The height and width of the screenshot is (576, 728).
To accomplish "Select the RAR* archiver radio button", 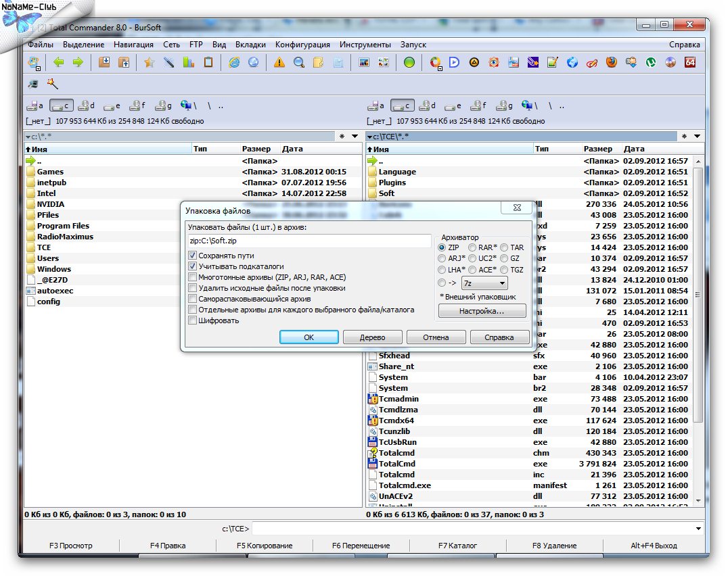I will [x=472, y=247].
